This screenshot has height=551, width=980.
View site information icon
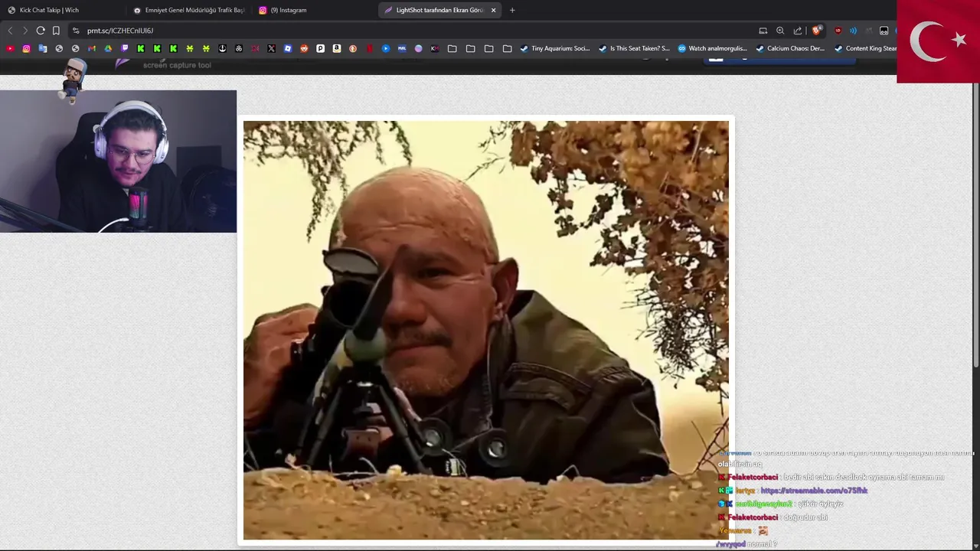[75, 31]
